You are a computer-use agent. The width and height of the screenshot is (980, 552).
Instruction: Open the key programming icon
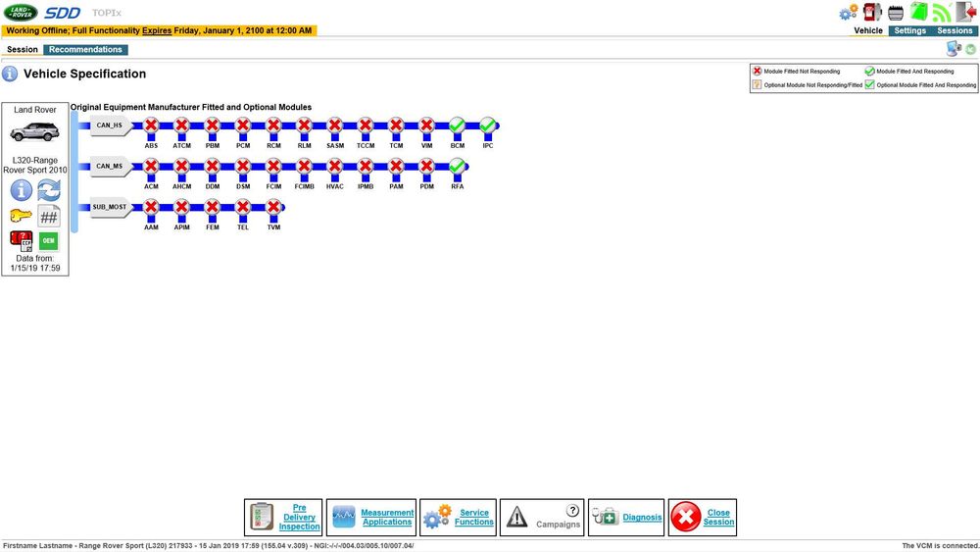21,216
